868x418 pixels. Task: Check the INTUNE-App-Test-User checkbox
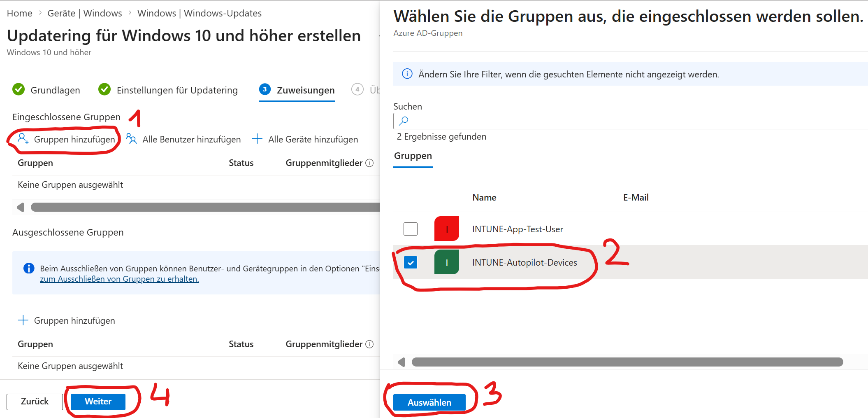[411, 229]
